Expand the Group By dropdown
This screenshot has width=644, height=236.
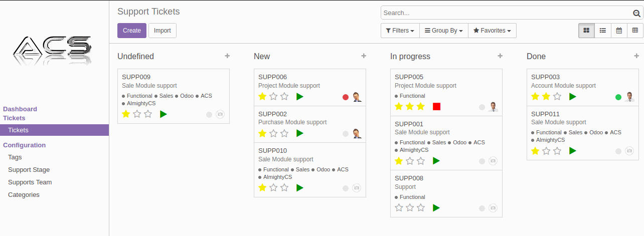point(443,31)
